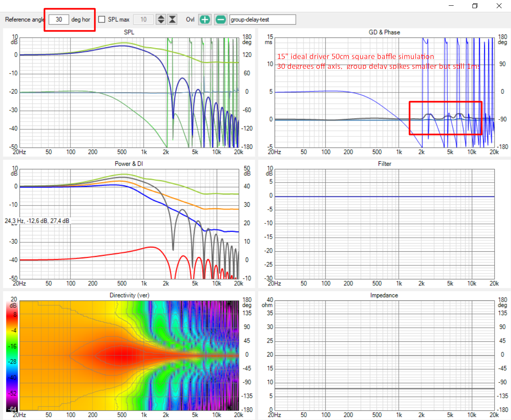Click the up/down arrows scale stepper icon
This screenshot has height=420, width=511.
pos(161,20)
